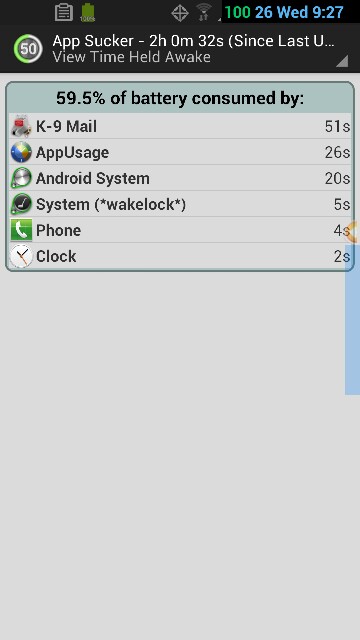Select the Android System row

click(x=180, y=178)
